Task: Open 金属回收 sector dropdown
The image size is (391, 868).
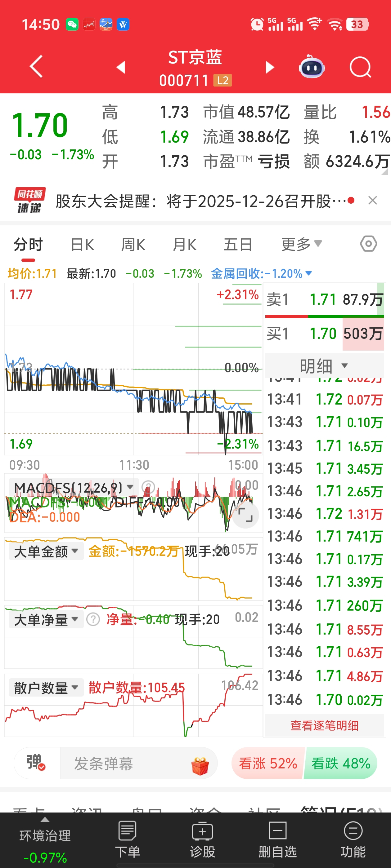Action: (261, 273)
